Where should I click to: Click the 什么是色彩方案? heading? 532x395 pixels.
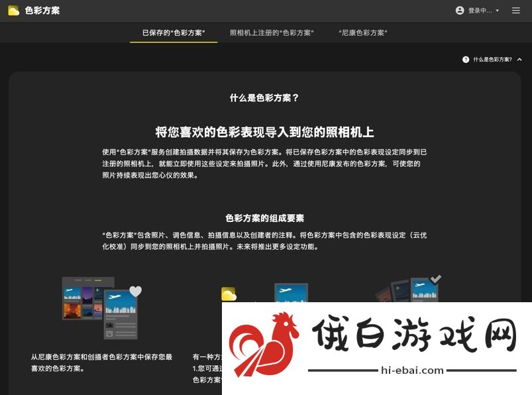(x=264, y=97)
